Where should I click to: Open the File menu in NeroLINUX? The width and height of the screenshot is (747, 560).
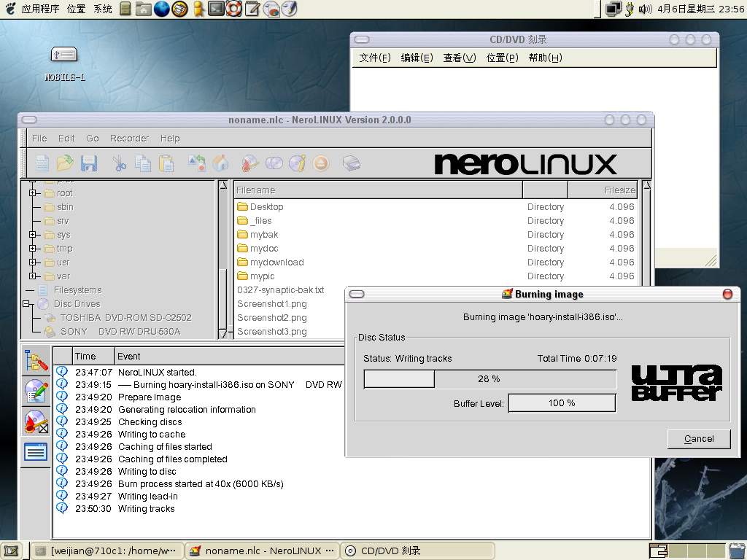click(x=39, y=138)
